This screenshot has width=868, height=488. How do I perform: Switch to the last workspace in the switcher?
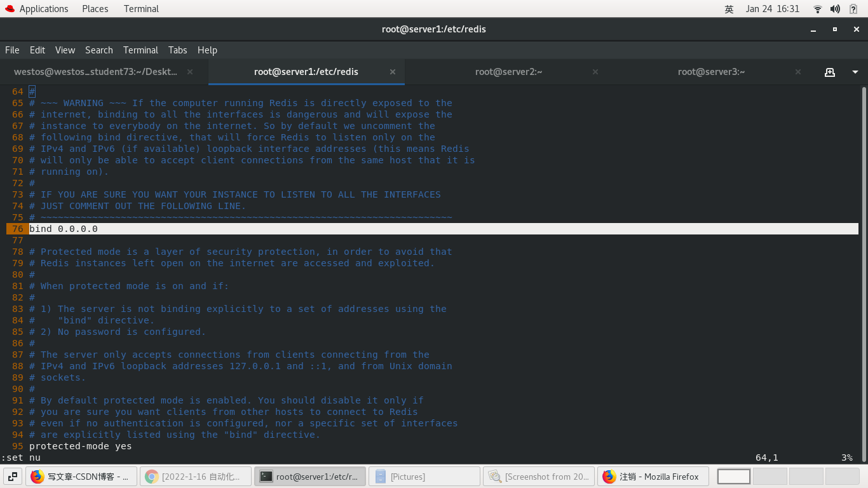point(842,477)
